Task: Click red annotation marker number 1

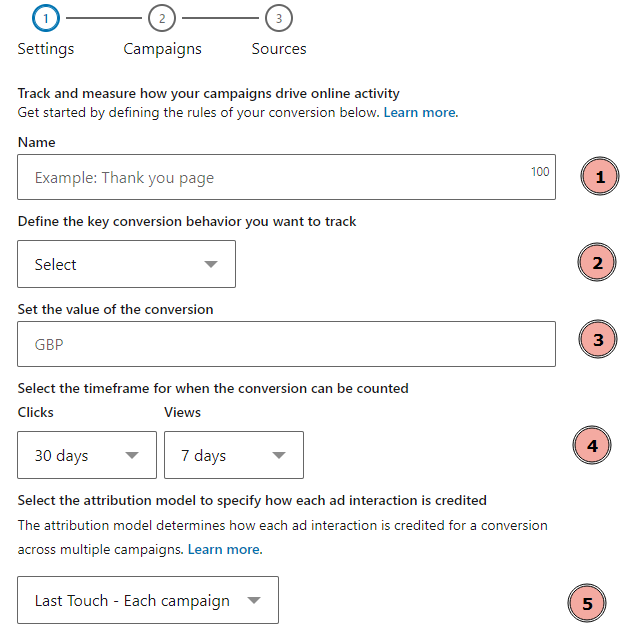Action: (600, 176)
